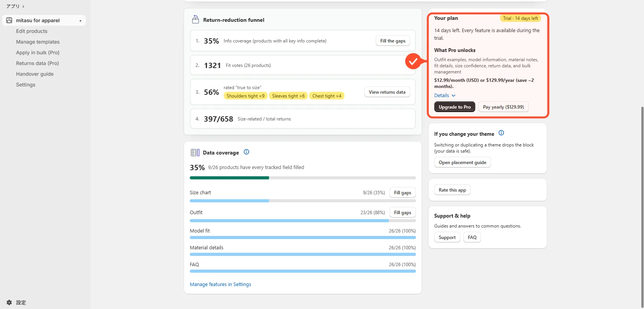Expand the アプリ breadcrumb chevron
The width and height of the screenshot is (644, 309).
point(23,7)
